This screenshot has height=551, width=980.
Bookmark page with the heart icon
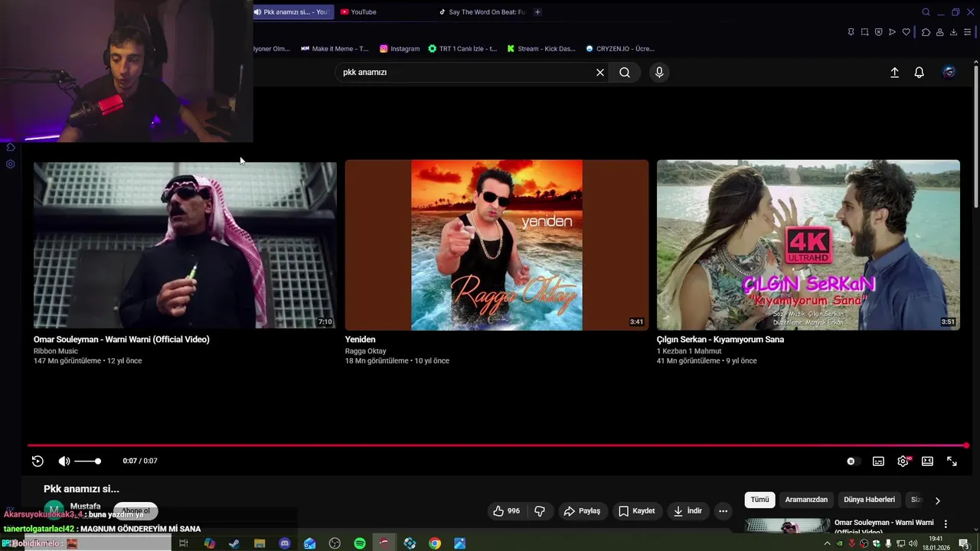906,32
